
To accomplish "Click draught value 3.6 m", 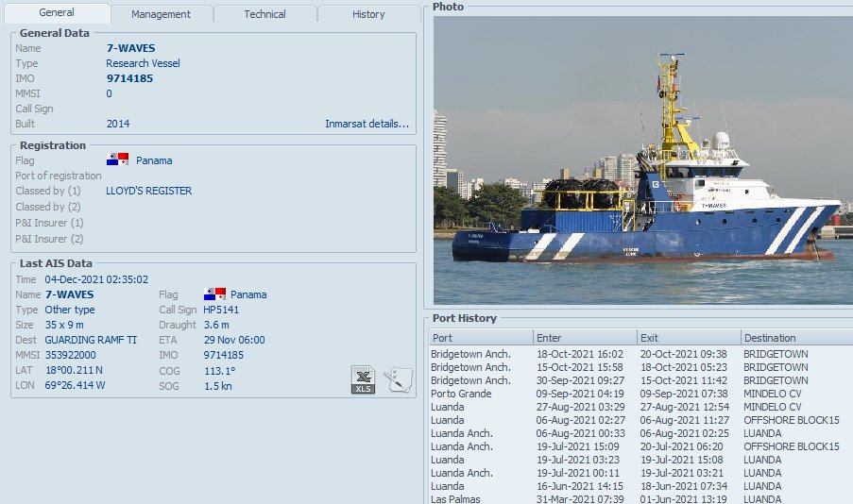I will click(x=216, y=325).
